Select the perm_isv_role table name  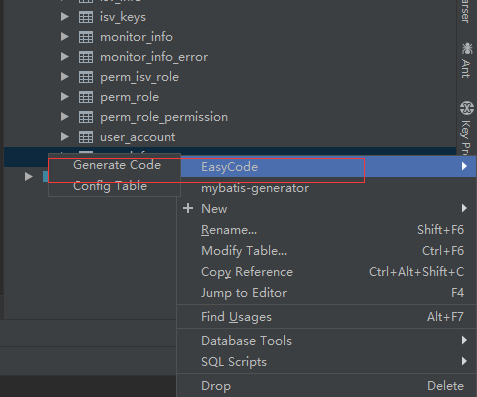pos(140,77)
